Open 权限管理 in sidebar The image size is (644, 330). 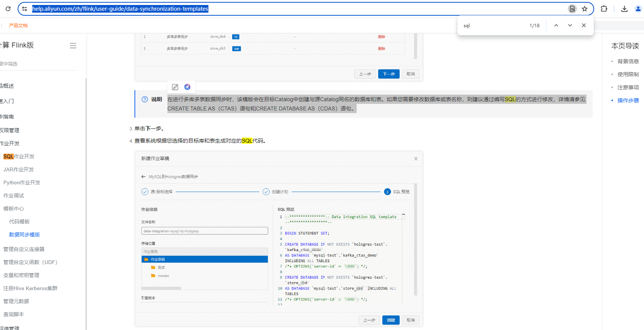point(10,130)
